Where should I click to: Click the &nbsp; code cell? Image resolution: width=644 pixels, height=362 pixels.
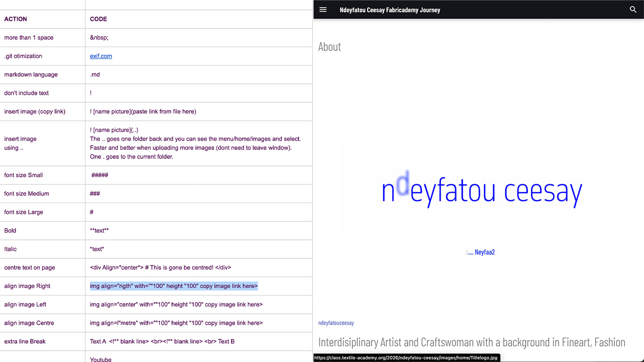(x=99, y=38)
